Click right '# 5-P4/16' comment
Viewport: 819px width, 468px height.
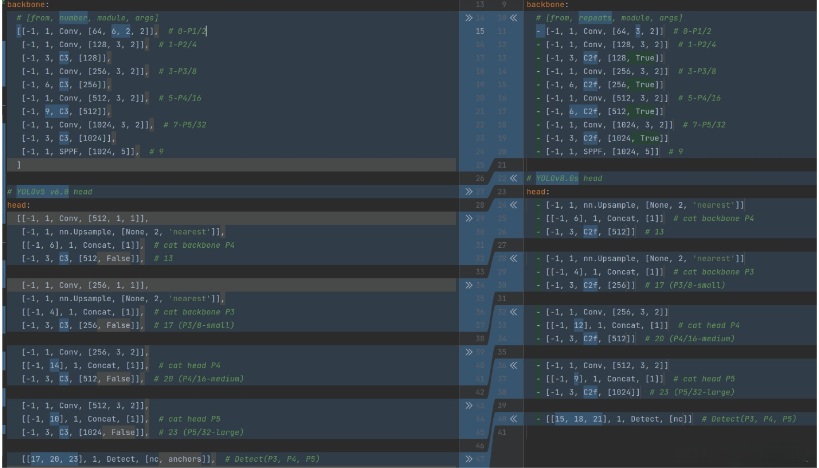[699, 98]
